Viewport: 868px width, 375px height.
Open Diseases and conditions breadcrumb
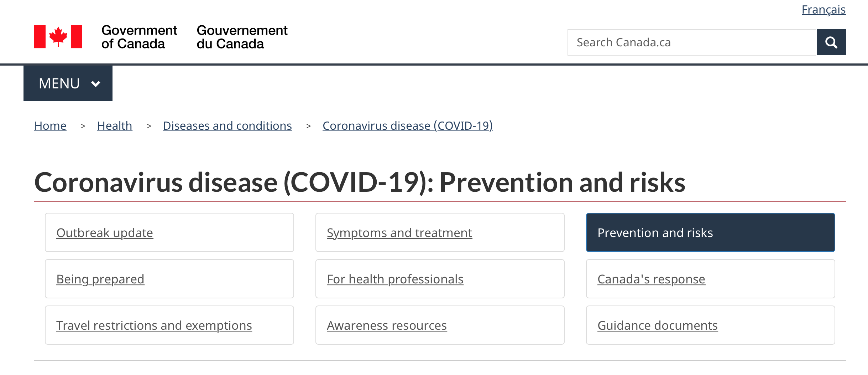(x=228, y=126)
